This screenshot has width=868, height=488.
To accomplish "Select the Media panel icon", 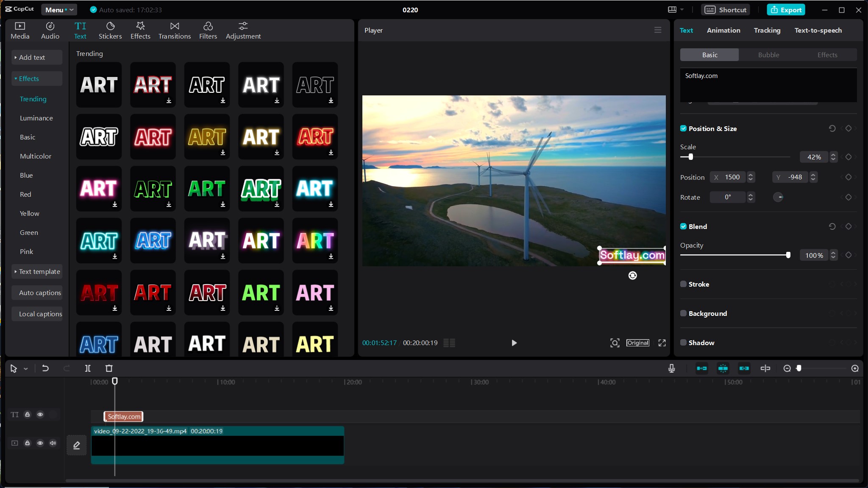I will pyautogui.click(x=19, y=30).
